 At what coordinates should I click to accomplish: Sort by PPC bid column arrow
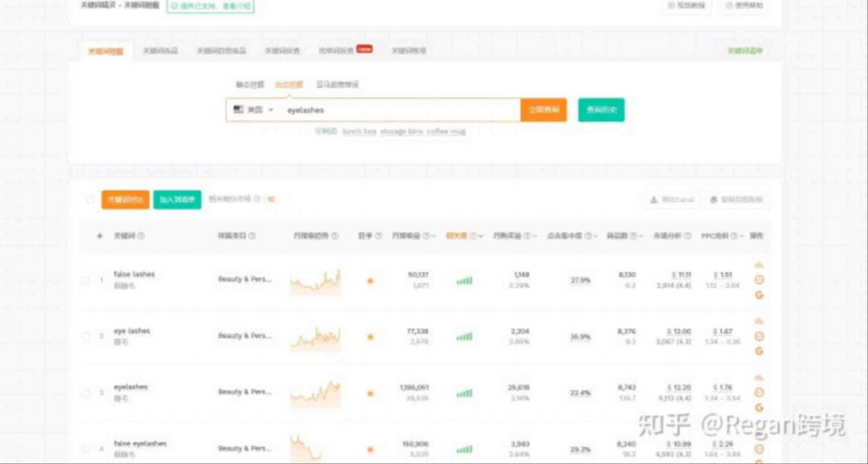tap(742, 236)
